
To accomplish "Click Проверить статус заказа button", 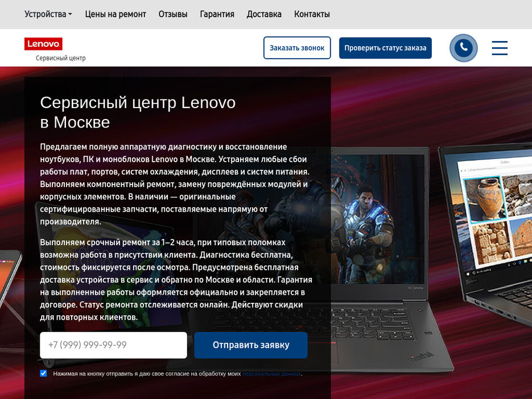I will tap(385, 48).
